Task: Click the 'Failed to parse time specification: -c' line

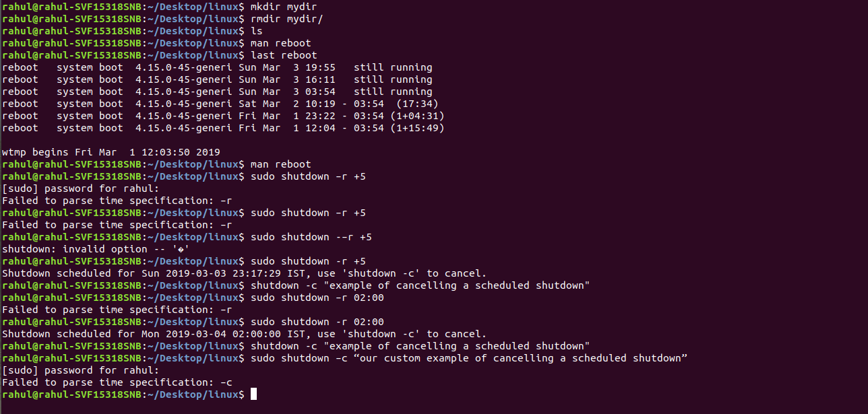Action: 117,382
